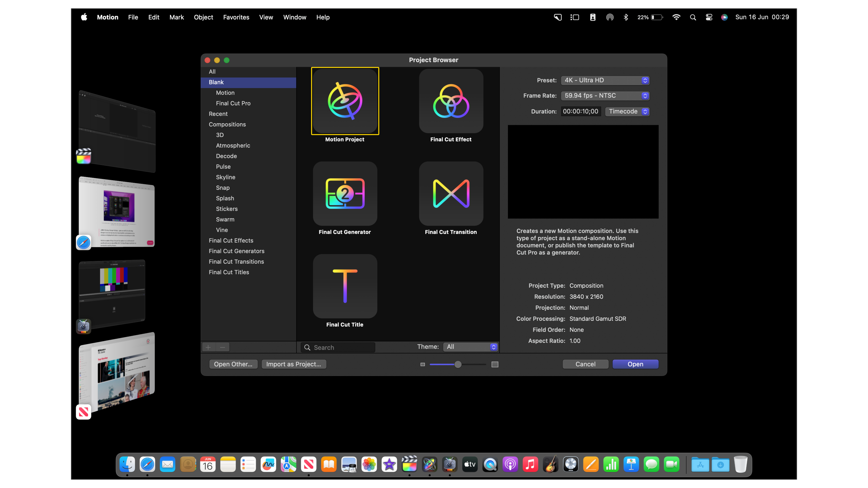Select the Final Cut Title icon
This screenshot has width=868, height=488.
point(345,286)
